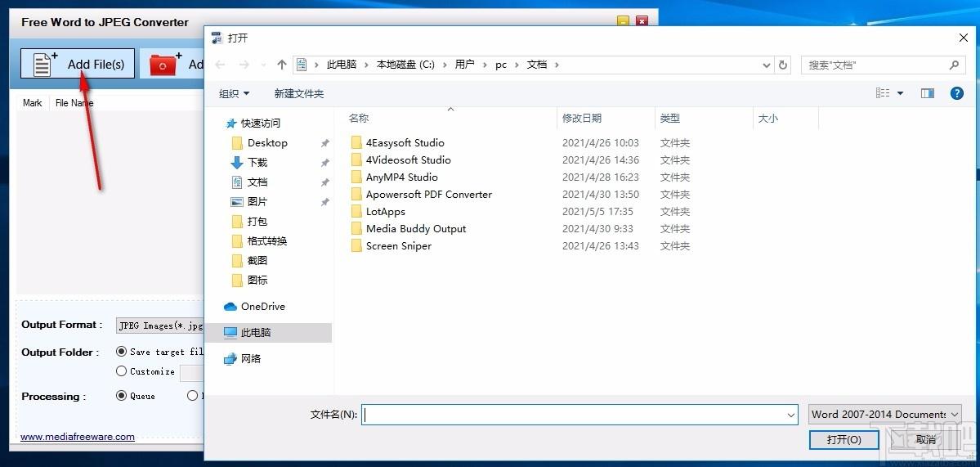The width and height of the screenshot is (980, 467).
Task: Expand chevron after 文档 in address bar
Action: 557,65
